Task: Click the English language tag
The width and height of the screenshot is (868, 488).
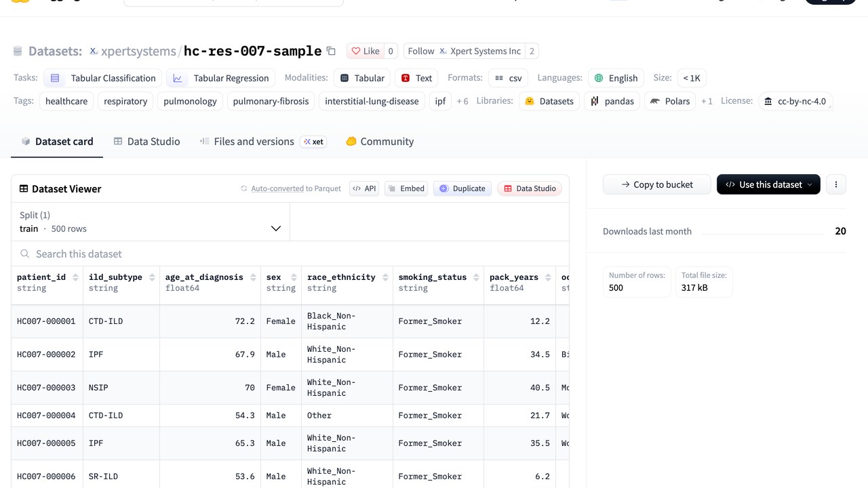Action: click(x=616, y=78)
